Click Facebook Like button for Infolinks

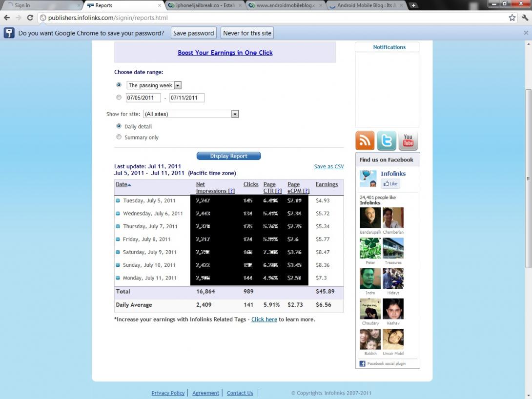coord(390,184)
